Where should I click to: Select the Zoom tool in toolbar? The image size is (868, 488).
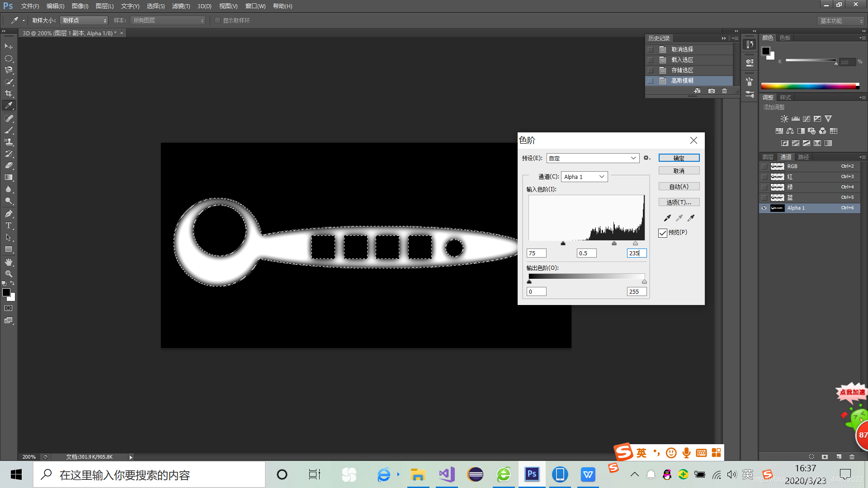pyautogui.click(x=9, y=274)
